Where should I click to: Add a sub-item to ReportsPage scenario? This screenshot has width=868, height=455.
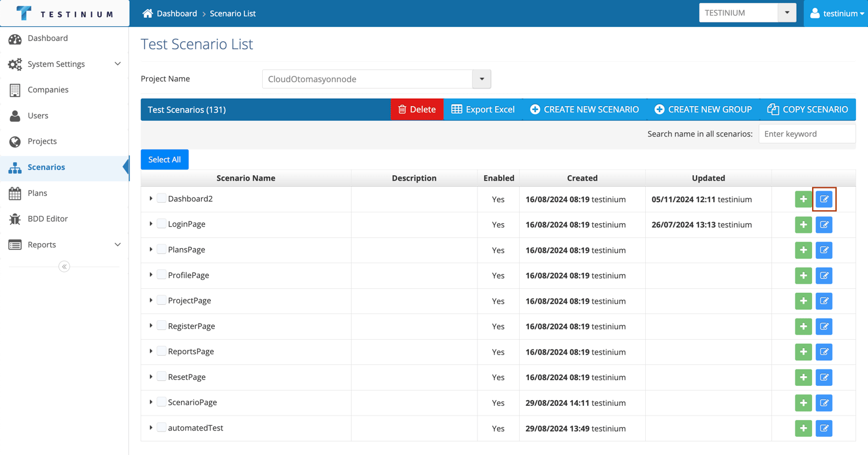(803, 352)
